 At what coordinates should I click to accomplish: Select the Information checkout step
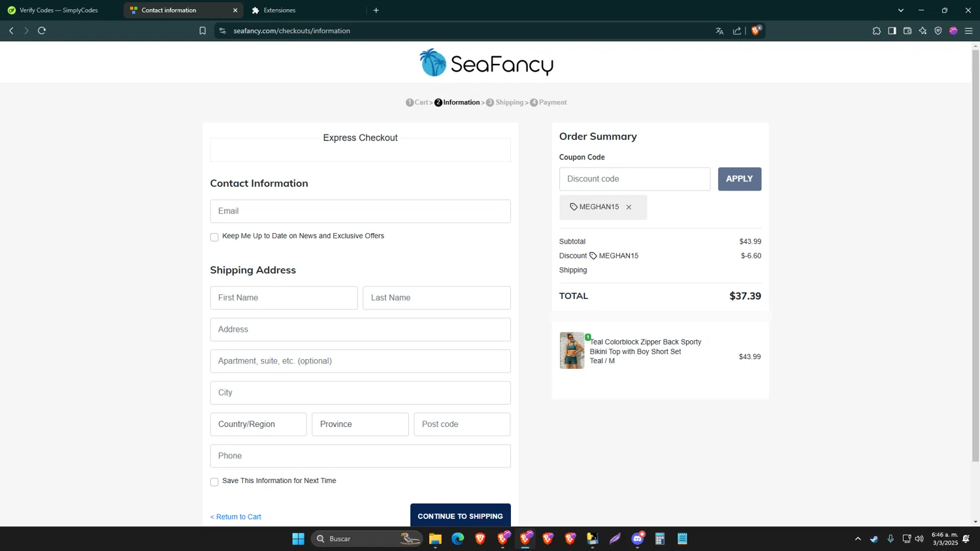coord(457,102)
